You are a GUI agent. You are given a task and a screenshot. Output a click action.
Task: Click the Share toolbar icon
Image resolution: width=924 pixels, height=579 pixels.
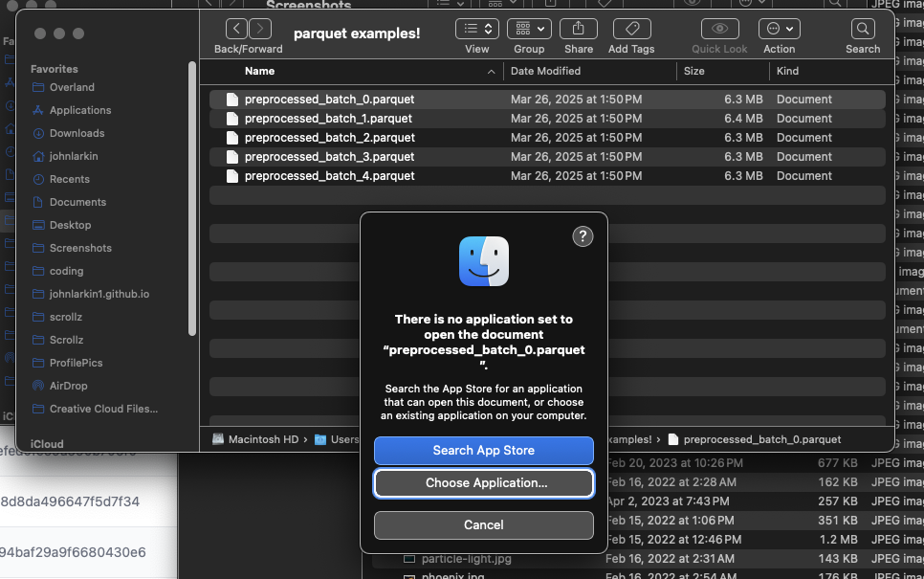pos(578,29)
